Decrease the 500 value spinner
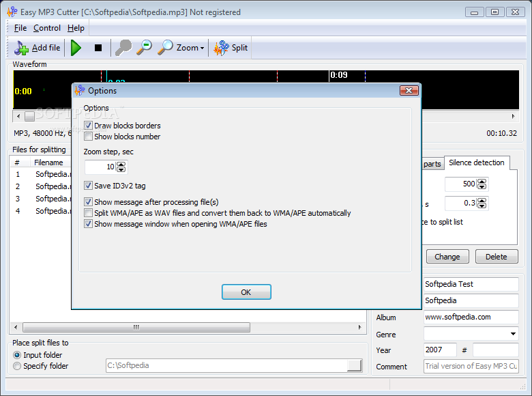The image size is (532, 396). [x=482, y=186]
